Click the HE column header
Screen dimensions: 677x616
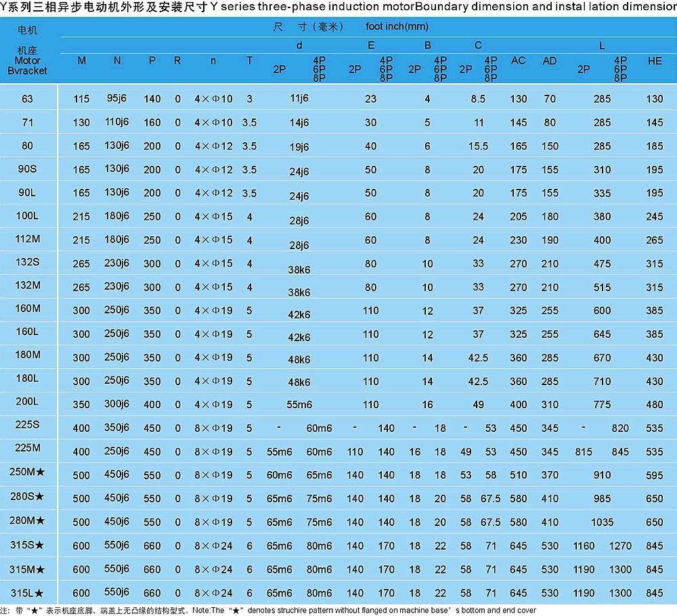coord(655,61)
